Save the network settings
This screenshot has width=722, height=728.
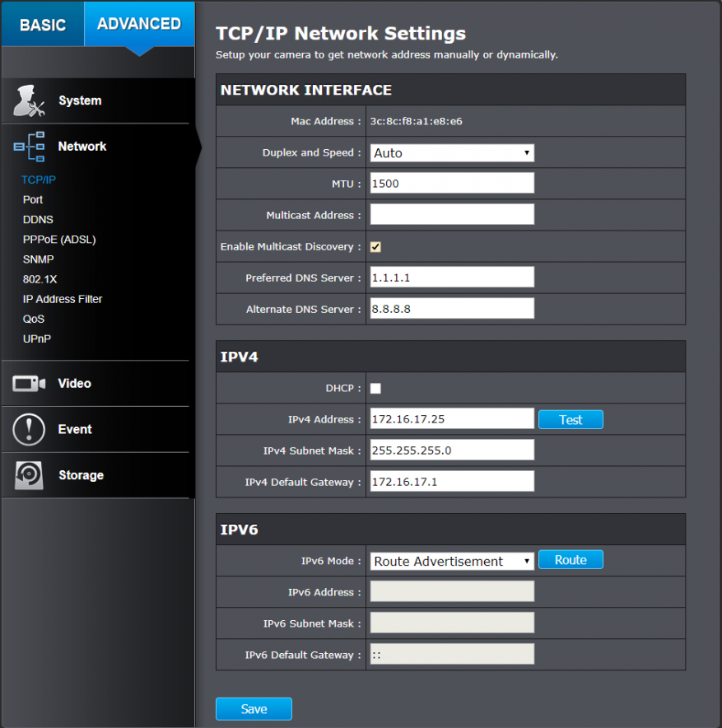pyautogui.click(x=254, y=709)
